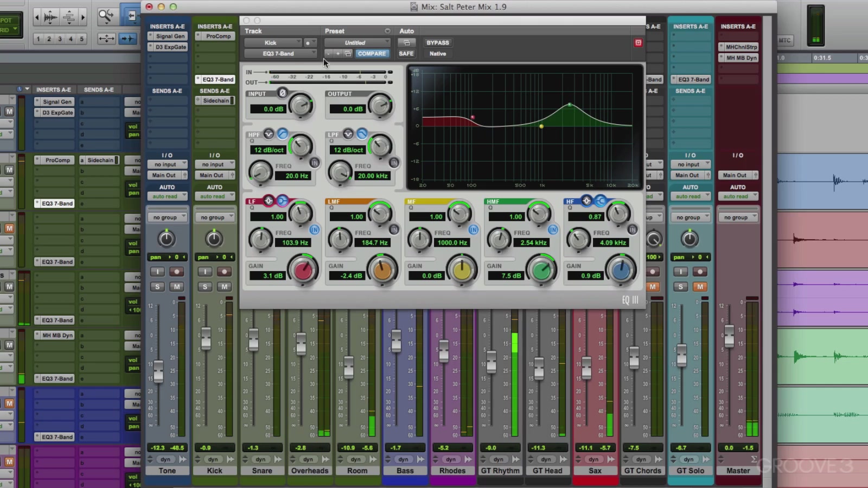Open the Master track auto read dropdown

pos(738,196)
